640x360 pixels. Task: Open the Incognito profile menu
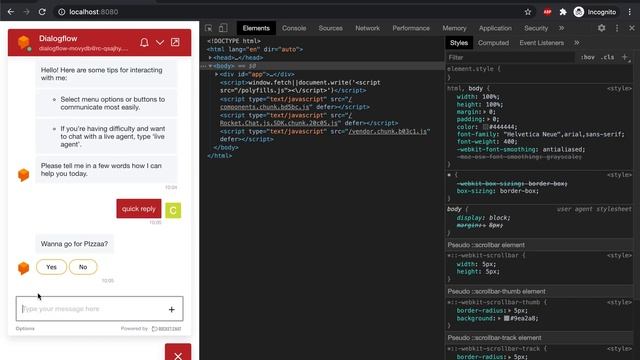pyautogui.click(x=595, y=12)
